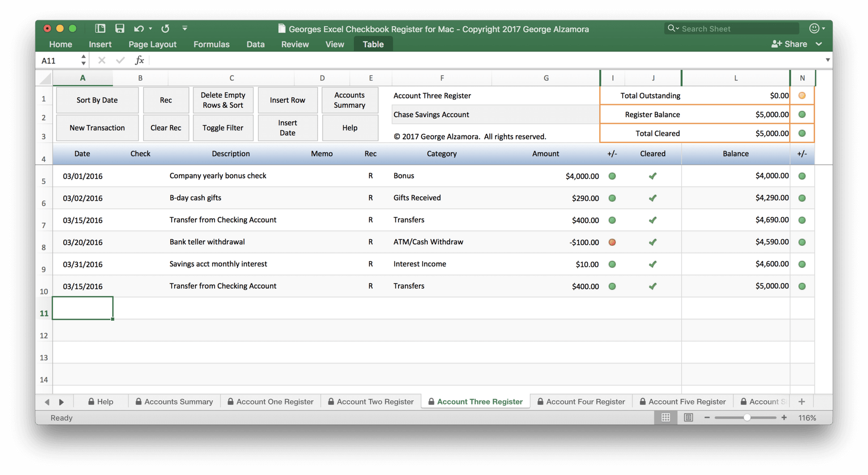Open the Formula Builder fx icon
Image resolution: width=868 pixels, height=475 pixels.
(x=140, y=60)
